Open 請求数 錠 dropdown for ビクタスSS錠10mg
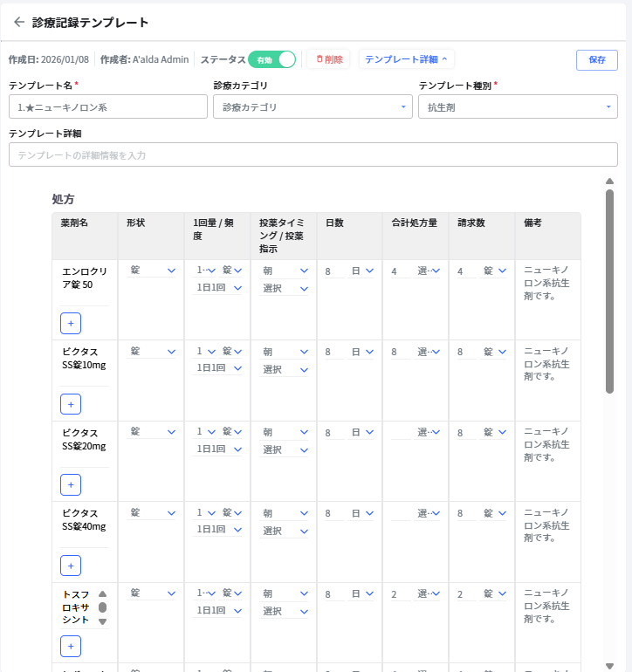Image resolution: width=632 pixels, height=672 pixels. (x=494, y=352)
